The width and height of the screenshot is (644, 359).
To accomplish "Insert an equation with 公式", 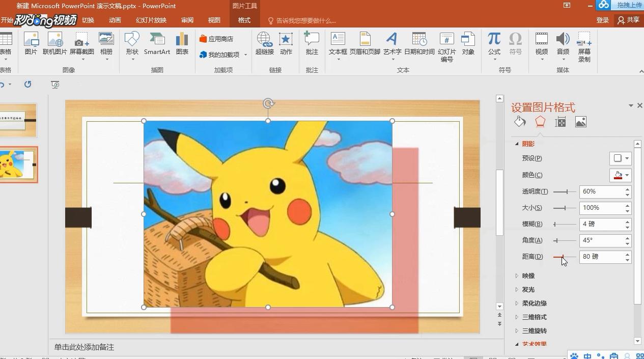I will tap(494, 46).
